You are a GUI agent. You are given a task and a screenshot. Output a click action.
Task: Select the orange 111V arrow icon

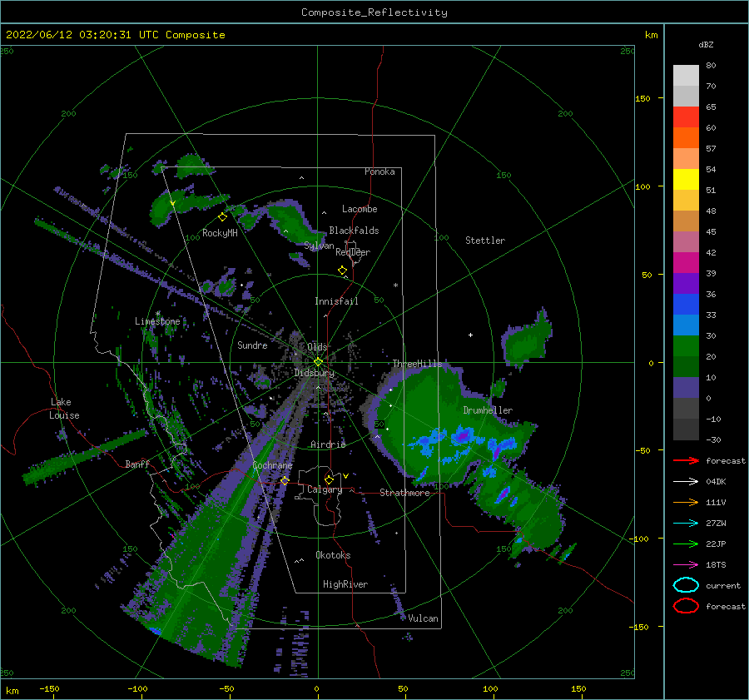[x=686, y=502]
